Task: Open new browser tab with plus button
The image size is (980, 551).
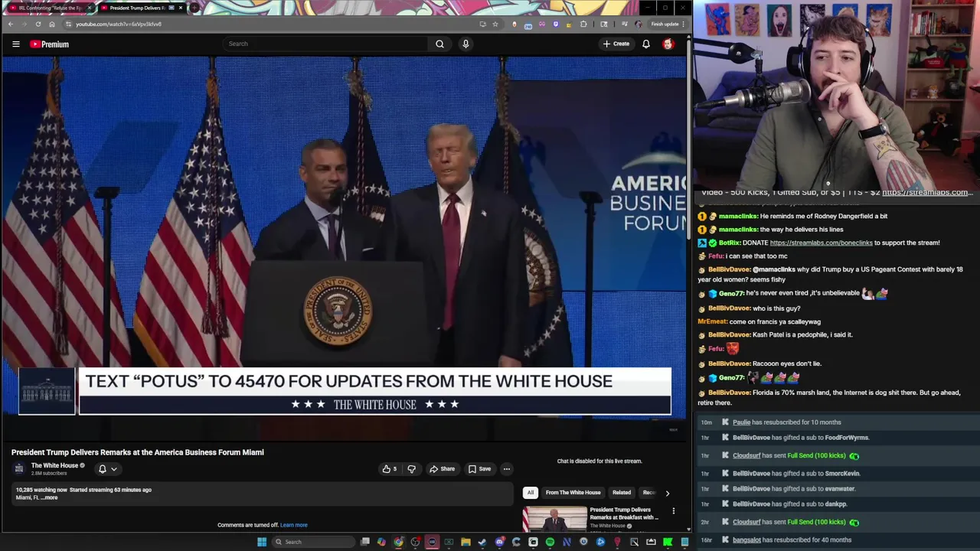Action: tap(194, 8)
